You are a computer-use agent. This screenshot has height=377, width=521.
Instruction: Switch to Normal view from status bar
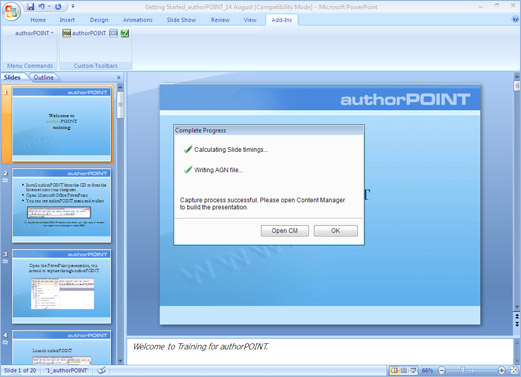pyautogui.click(x=394, y=370)
